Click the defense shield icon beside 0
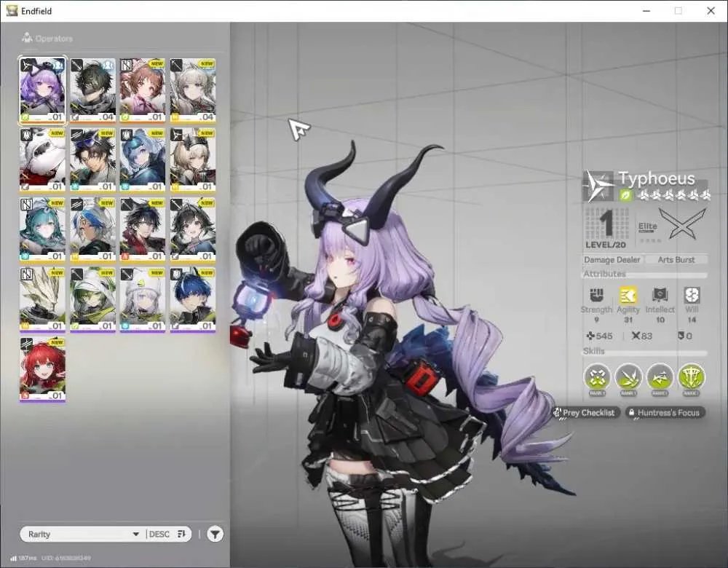This screenshot has height=568, width=728. pyautogui.click(x=681, y=335)
